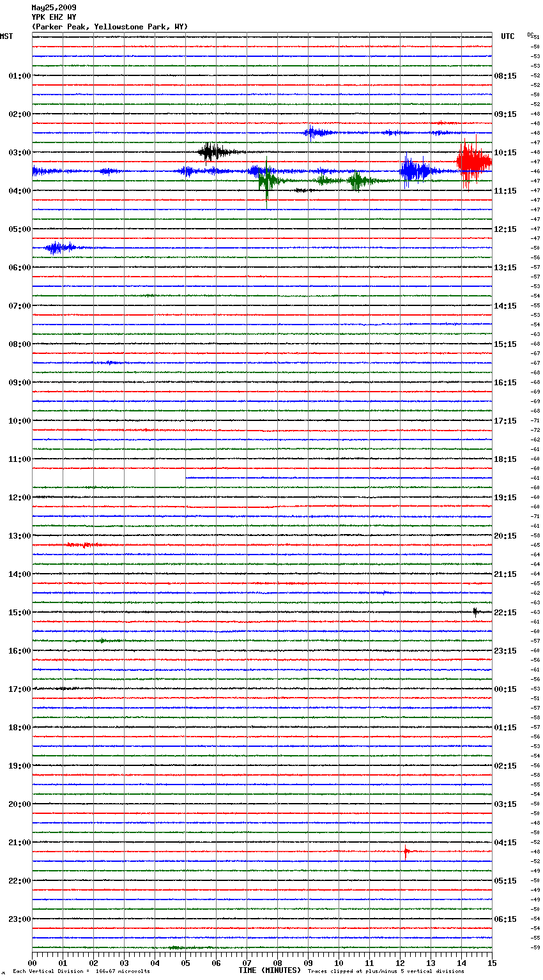Viewport: 543px width, 980px height.
Task: Click the UTC column header
Action: click(x=508, y=36)
